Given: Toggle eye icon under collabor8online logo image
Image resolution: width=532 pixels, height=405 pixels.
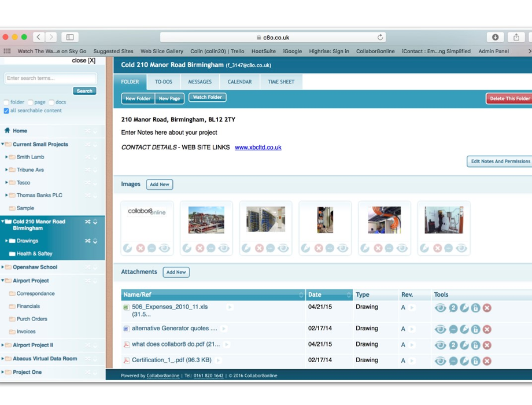Looking at the screenshot, I should click(164, 248).
